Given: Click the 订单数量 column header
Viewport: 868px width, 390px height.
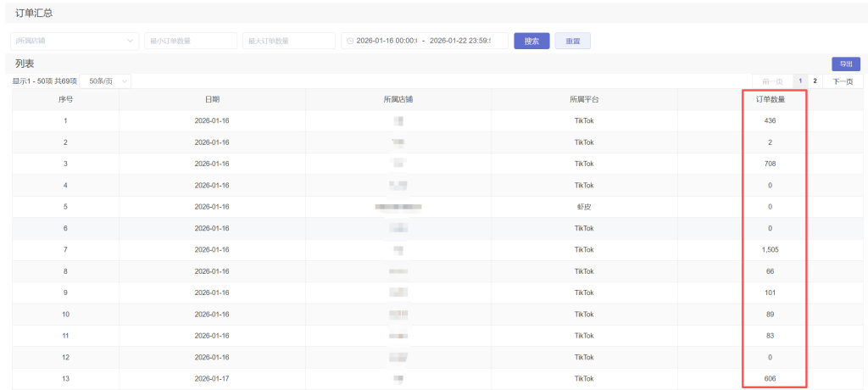Looking at the screenshot, I should coord(770,99).
